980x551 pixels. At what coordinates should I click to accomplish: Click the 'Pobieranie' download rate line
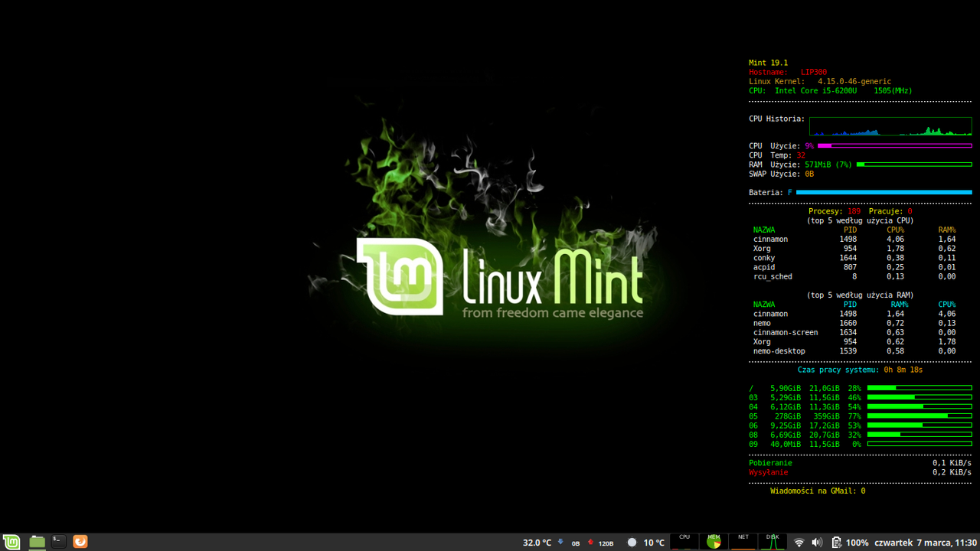[861, 463]
